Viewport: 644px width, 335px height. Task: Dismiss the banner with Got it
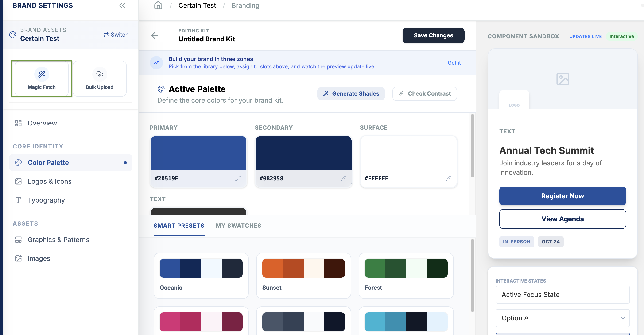[454, 63]
